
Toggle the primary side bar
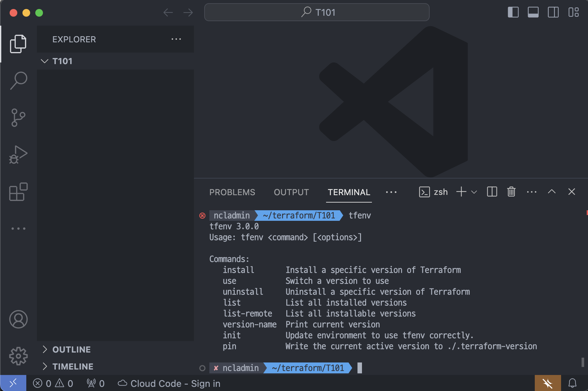tap(513, 12)
